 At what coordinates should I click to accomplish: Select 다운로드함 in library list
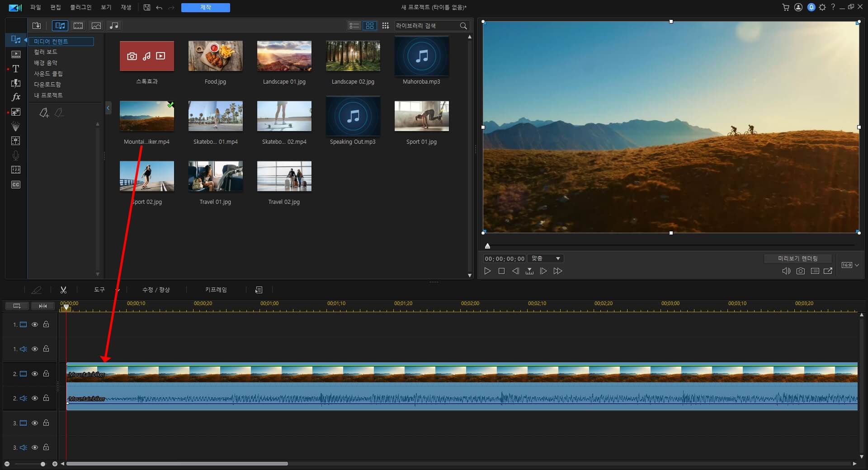pos(47,85)
